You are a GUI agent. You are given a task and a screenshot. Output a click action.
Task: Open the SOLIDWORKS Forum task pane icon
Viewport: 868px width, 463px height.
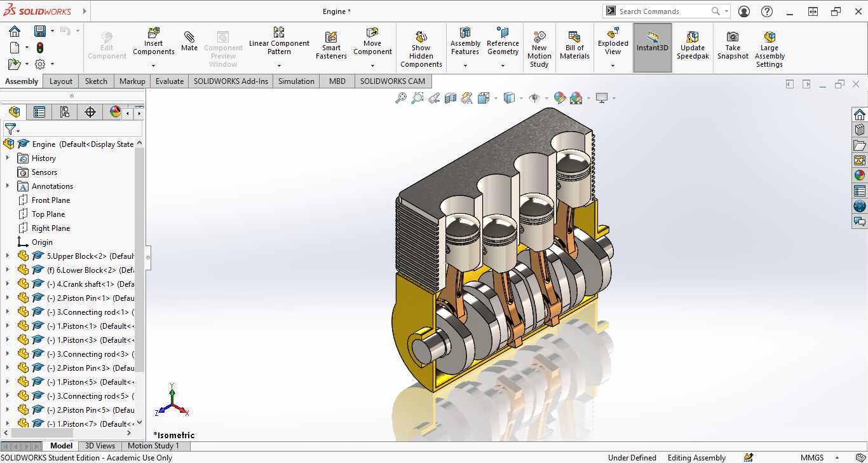(860, 221)
